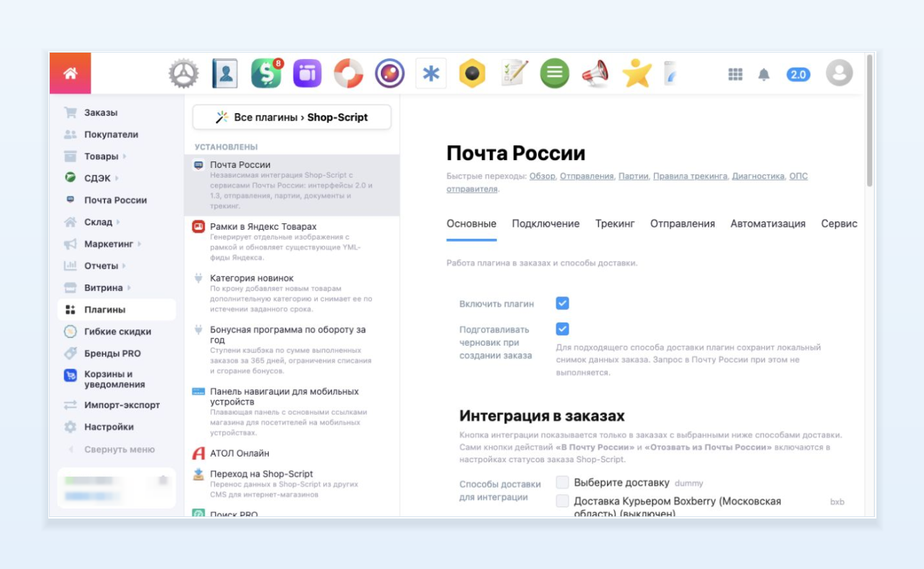The image size is (924, 569).
Task: Open the home icon in top-left corner
Action: (x=70, y=73)
